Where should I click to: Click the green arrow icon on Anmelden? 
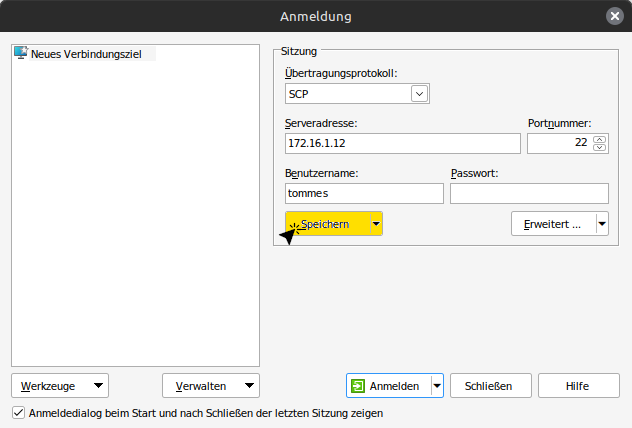[358, 385]
